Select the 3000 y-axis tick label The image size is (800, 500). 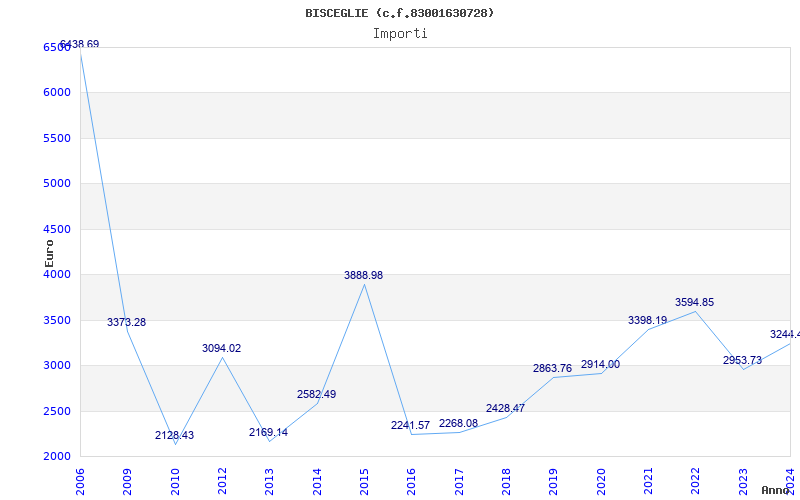point(57,366)
